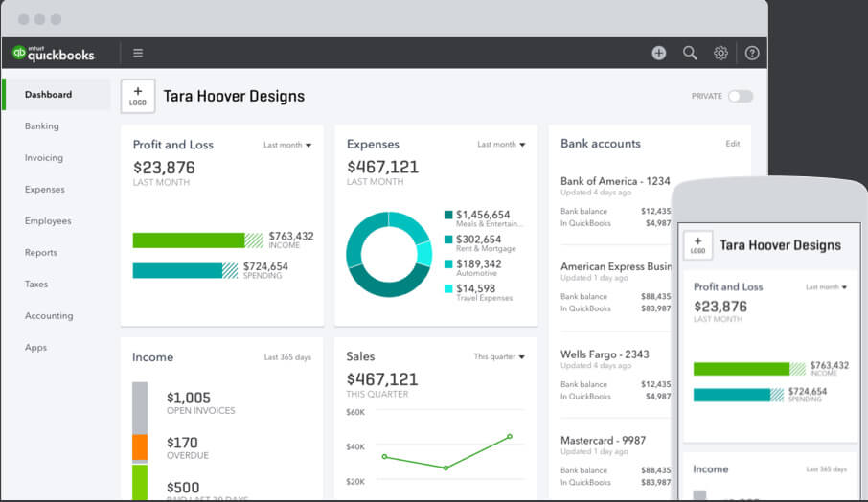Click the plus create-new icon in header
Screen dimensions: 868x502
(659, 54)
